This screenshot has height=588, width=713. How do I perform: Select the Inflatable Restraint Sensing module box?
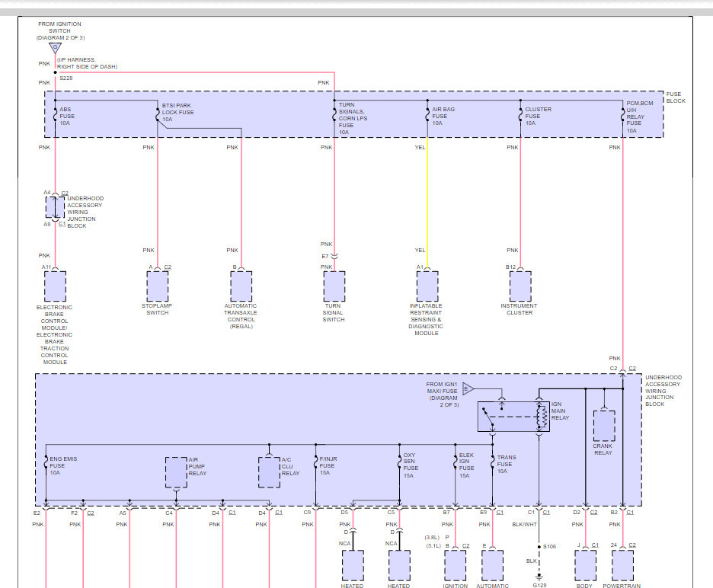click(427, 286)
